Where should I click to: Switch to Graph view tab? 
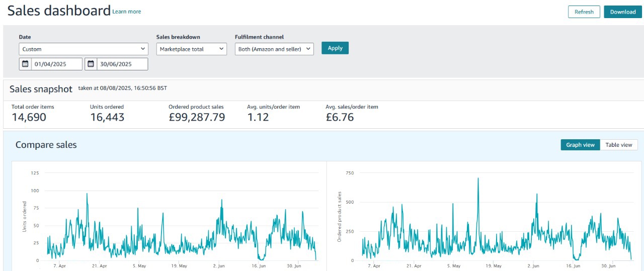coord(580,145)
